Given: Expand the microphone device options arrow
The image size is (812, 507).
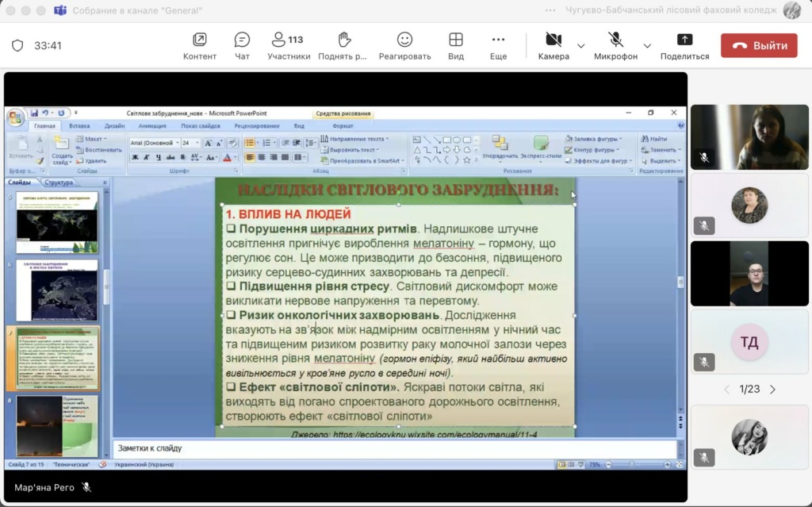Looking at the screenshot, I should pyautogui.click(x=647, y=45).
